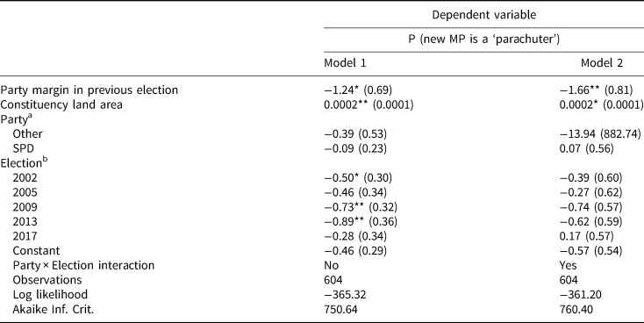The height and width of the screenshot is (323, 644).
Task: Click the 'Constituency land area' row label
Action: point(61,104)
